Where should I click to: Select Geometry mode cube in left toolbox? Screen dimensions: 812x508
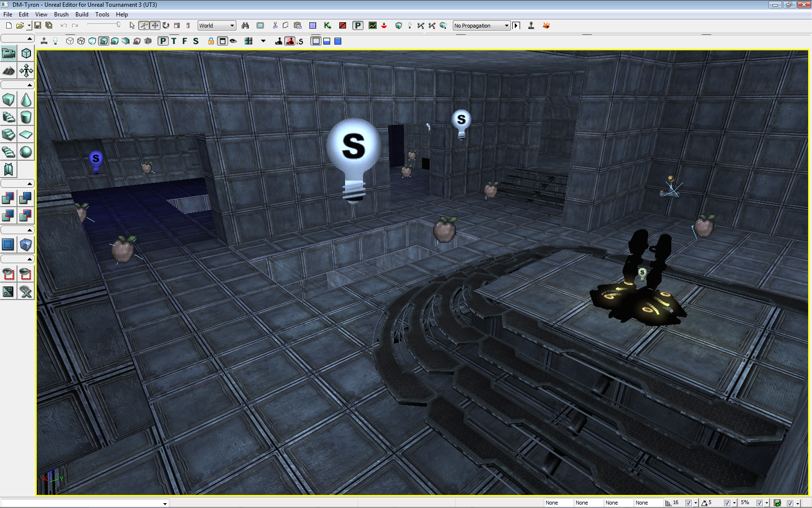click(26, 53)
